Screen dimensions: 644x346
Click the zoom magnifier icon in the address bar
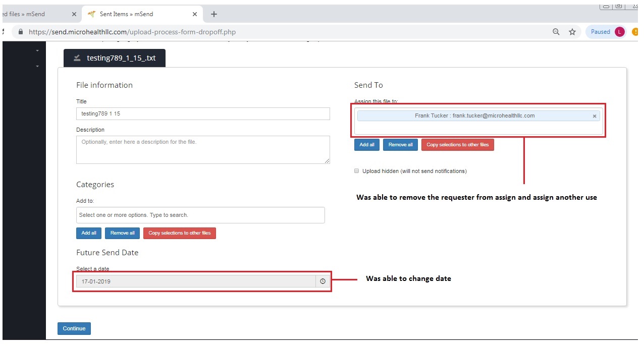pos(556,31)
